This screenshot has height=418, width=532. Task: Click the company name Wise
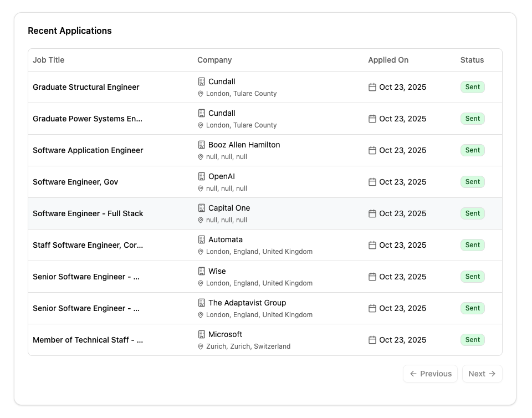tap(217, 271)
